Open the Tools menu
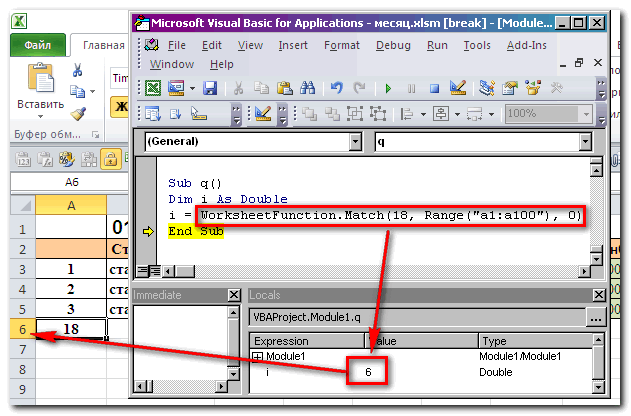 477,45
